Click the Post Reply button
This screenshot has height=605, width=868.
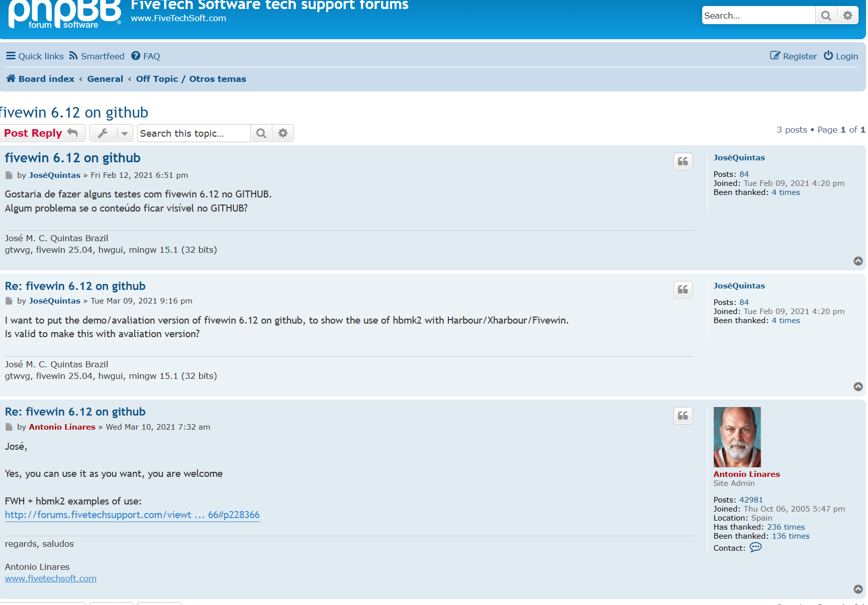(x=41, y=133)
